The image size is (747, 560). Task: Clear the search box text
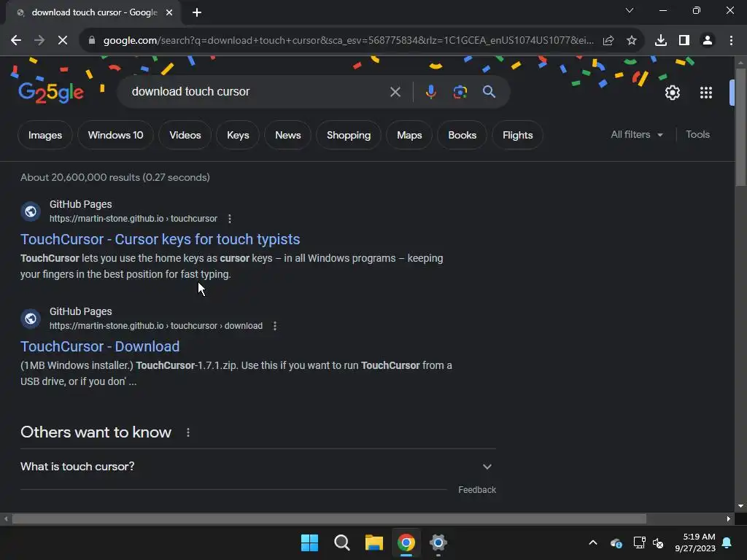pyautogui.click(x=395, y=91)
